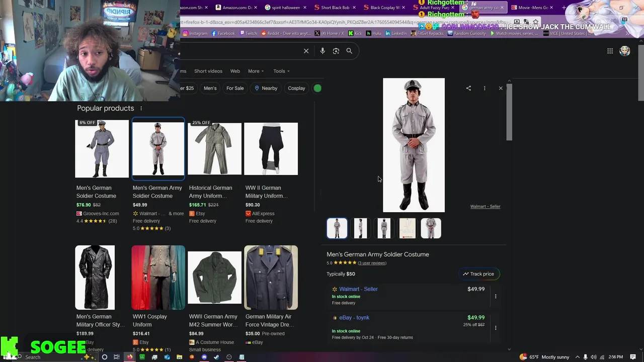Click the magnifier search button
This screenshot has height=362, width=644.
349,51
